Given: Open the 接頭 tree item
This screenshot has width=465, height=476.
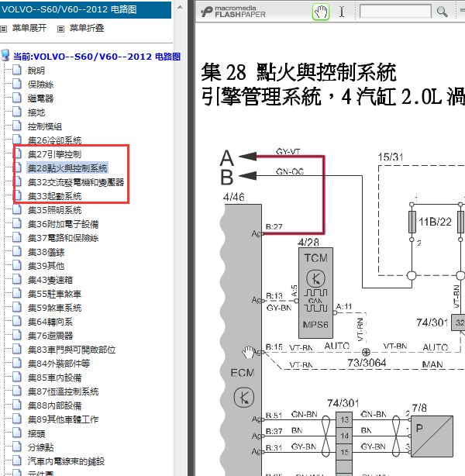Looking at the screenshot, I should 36,433.
